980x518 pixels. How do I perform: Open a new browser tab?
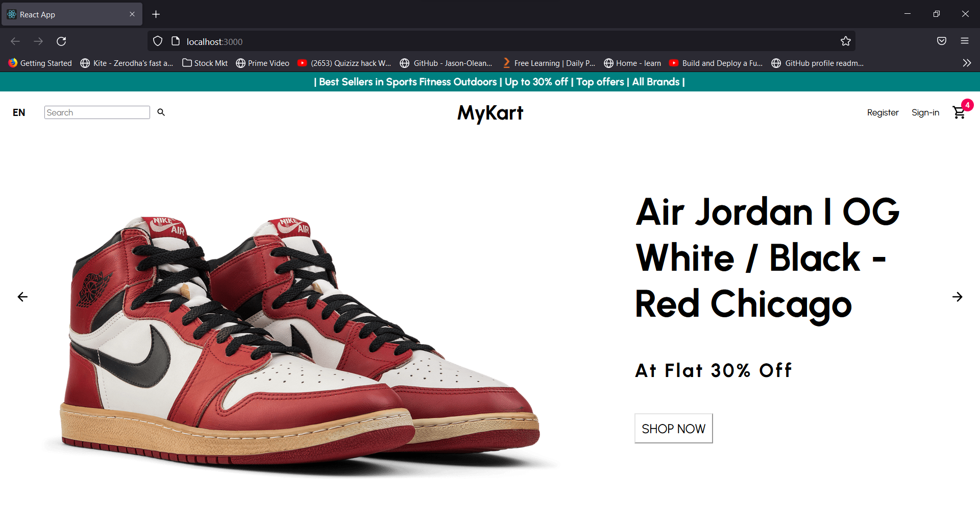tap(156, 14)
